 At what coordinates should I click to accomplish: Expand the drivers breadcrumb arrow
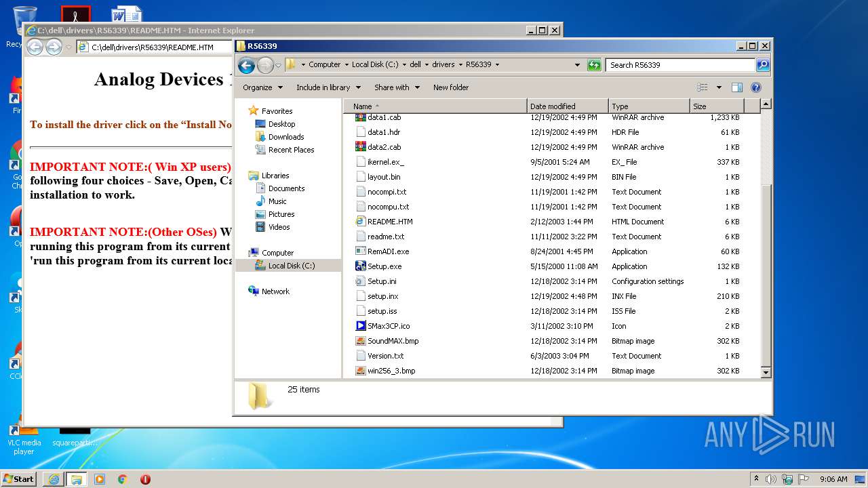click(460, 65)
